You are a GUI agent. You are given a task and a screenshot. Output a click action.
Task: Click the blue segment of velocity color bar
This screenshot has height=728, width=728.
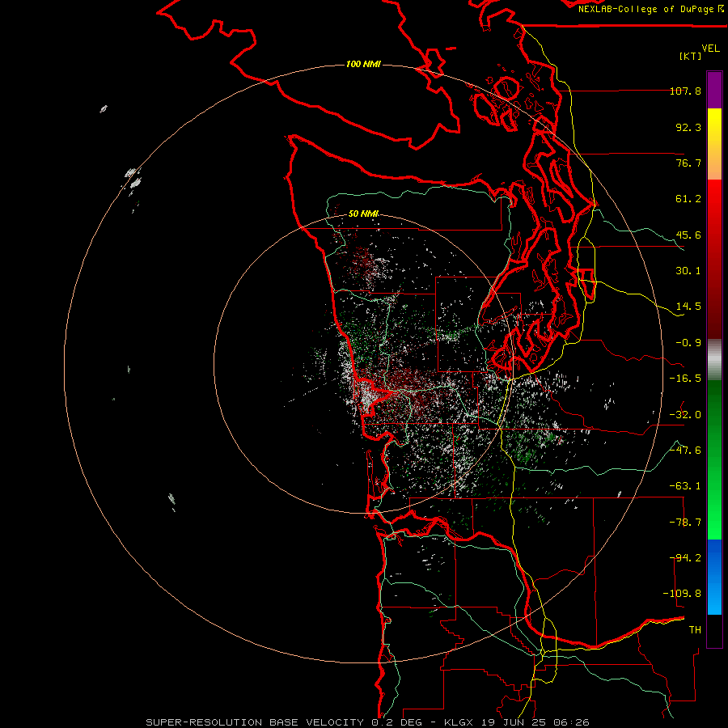click(x=714, y=577)
